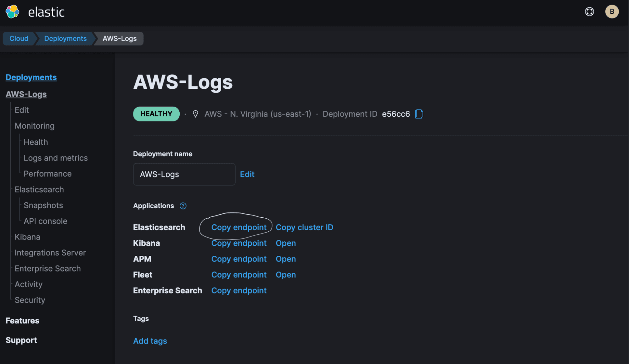Click the deployment name input field
This screenshot has height=364, width=629.
point(184,174)
